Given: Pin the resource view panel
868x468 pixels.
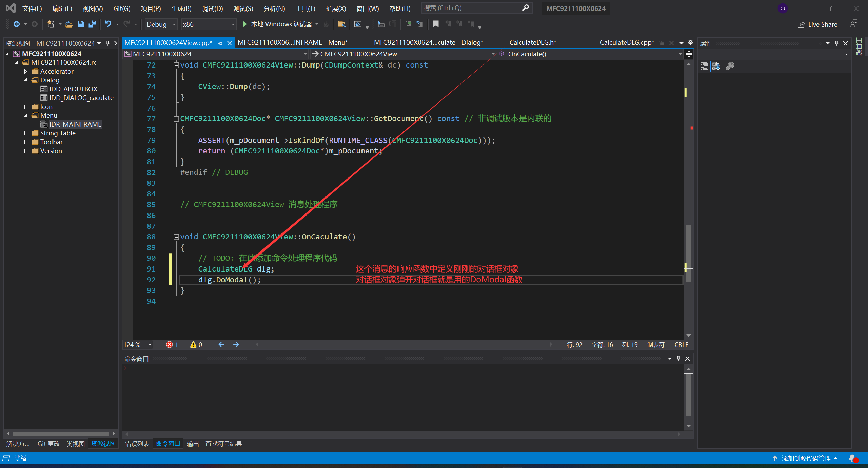Looking at the screenshot, I should 108,43.
